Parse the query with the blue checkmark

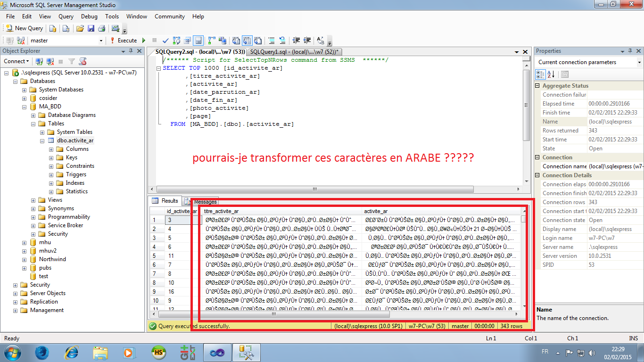165,41
